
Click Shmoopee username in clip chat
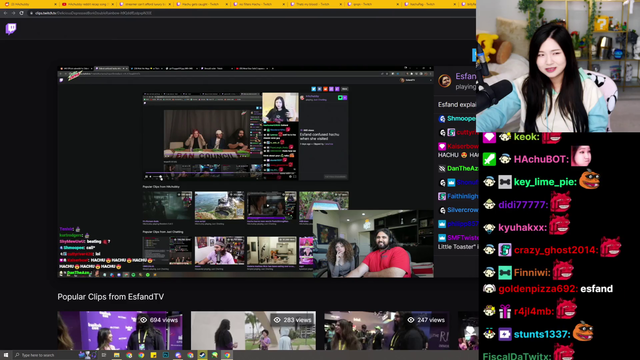click(461, 118)
